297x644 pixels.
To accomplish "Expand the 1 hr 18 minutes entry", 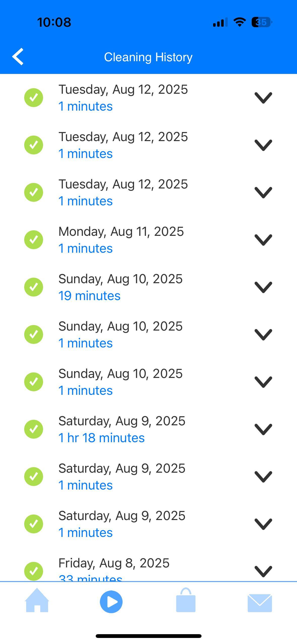I will pos(263,429).
